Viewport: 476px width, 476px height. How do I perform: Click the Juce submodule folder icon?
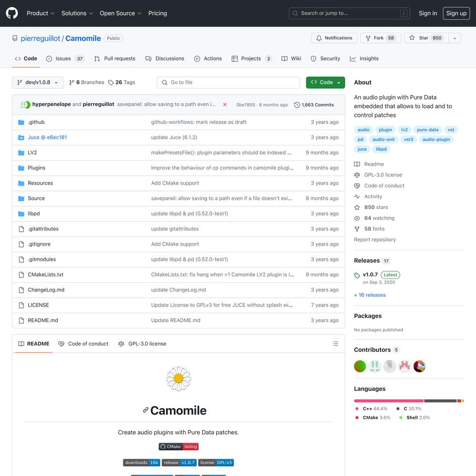21,137
